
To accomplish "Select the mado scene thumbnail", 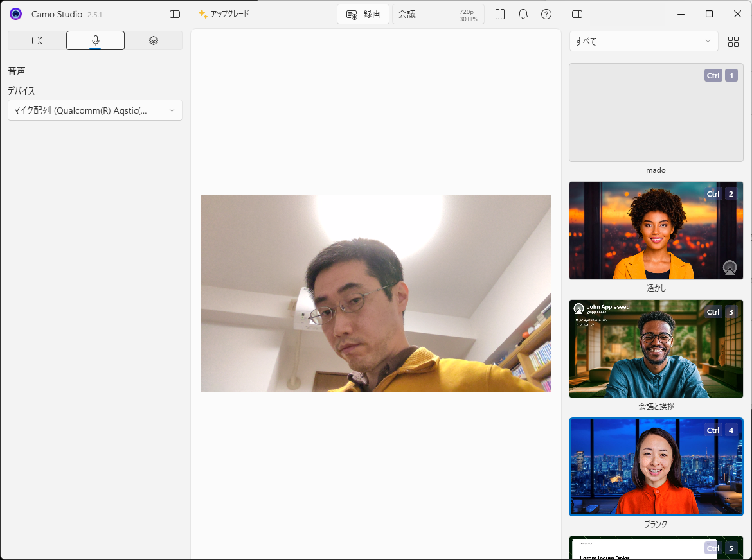I will coord(656,112).
